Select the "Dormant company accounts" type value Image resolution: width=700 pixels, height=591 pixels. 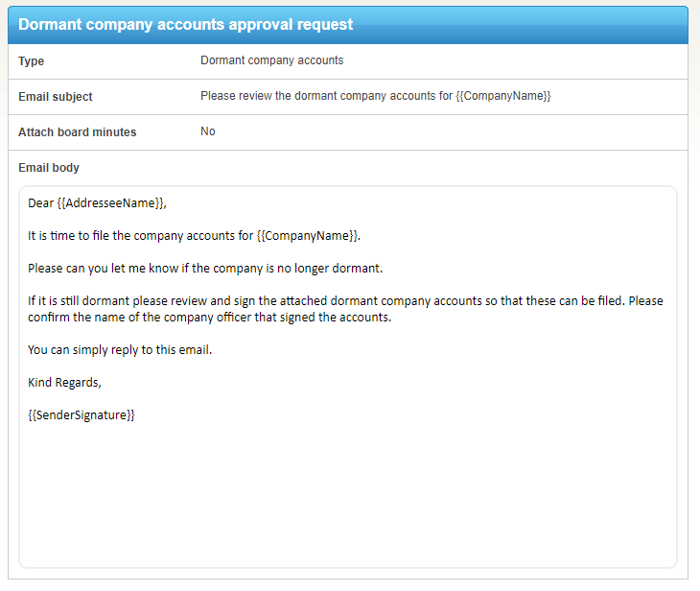(271, 60)
